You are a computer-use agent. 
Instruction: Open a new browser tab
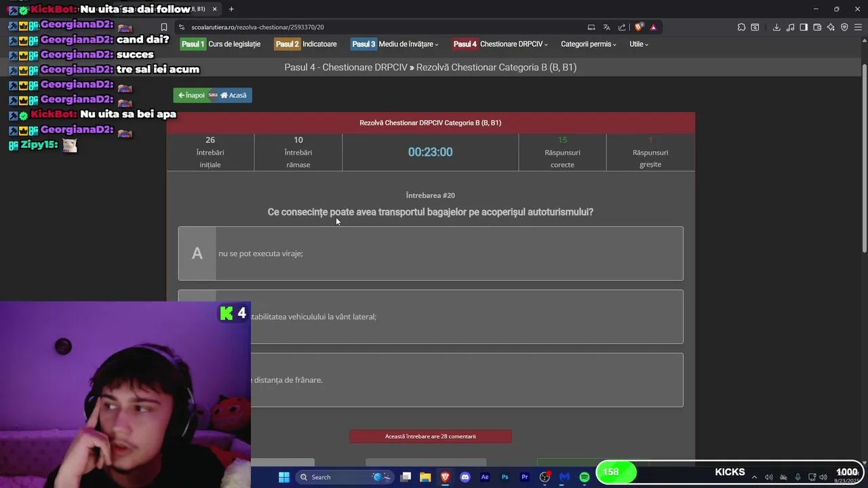pyautogui.click(x=231, y=9)
